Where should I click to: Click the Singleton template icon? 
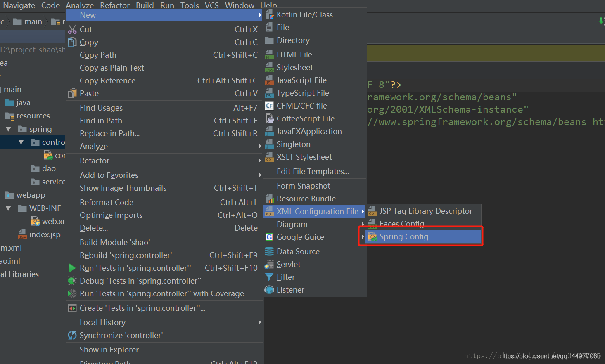(x=269, y=144)
